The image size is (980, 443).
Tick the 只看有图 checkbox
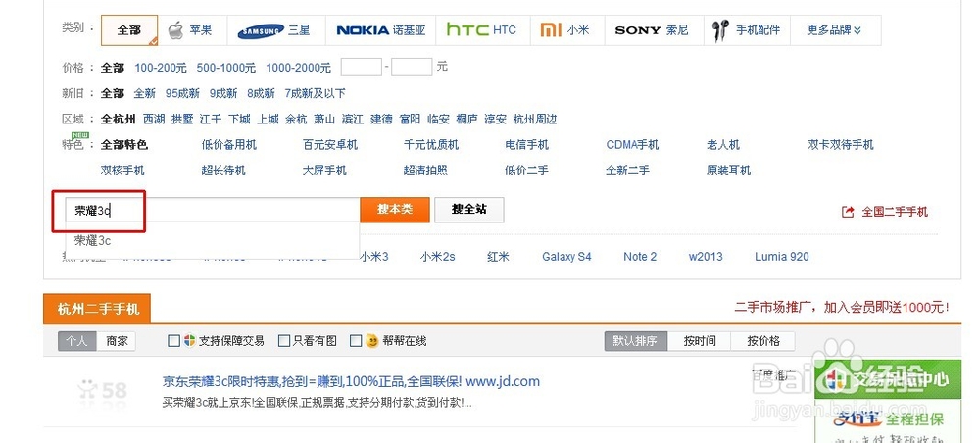285,341
